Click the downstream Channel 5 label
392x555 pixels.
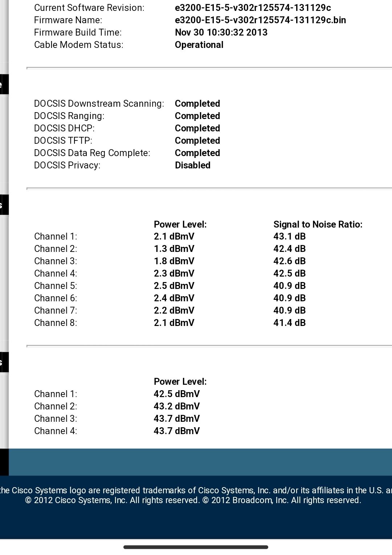pyautogui.click(x=56, y=286)
